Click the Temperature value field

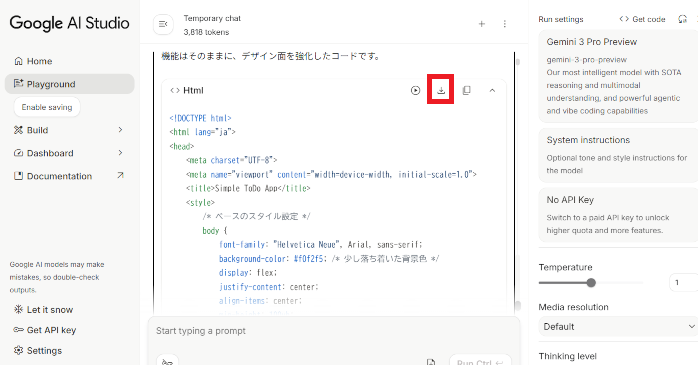pyautogui.click(x=683, y=283)
